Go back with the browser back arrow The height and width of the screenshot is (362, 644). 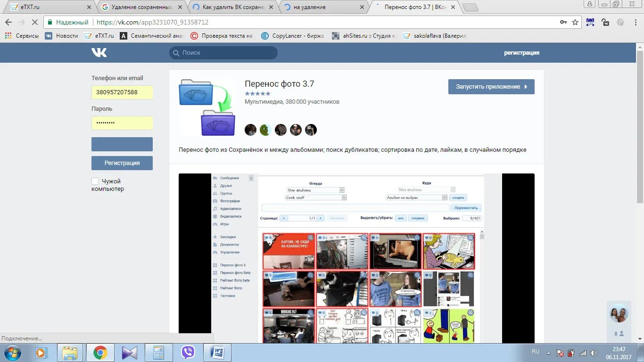click(x=8, y=22)
